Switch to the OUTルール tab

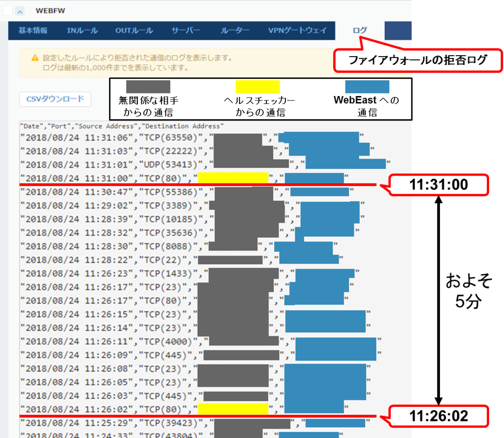[134, 31]
